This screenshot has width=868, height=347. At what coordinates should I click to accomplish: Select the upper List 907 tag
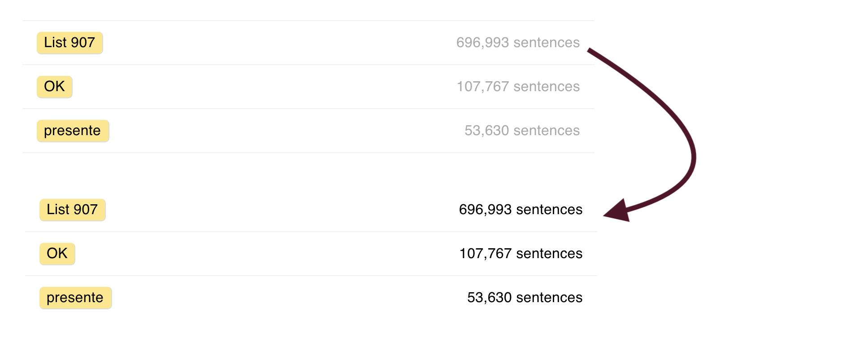pyautogui.click(x=69, y=43)
